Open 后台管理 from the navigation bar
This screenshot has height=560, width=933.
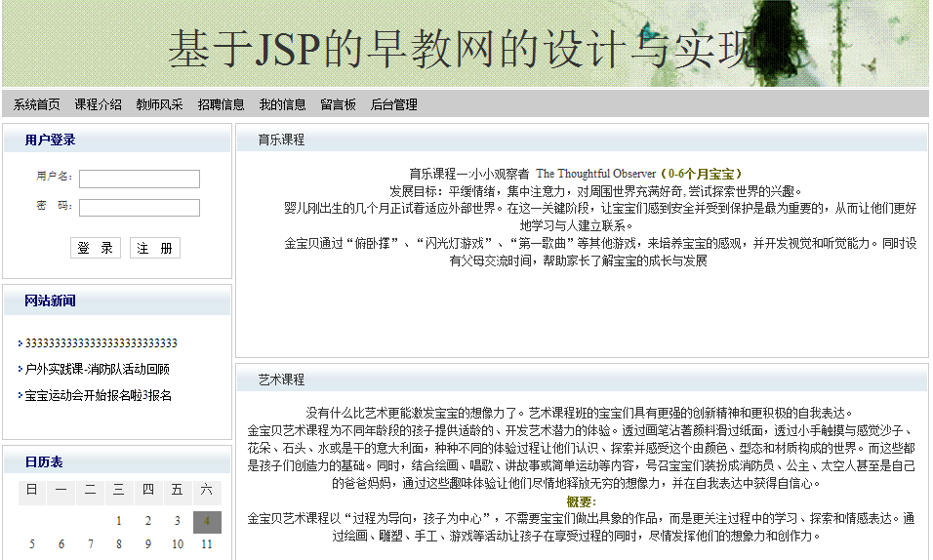(x=393, y=105)
